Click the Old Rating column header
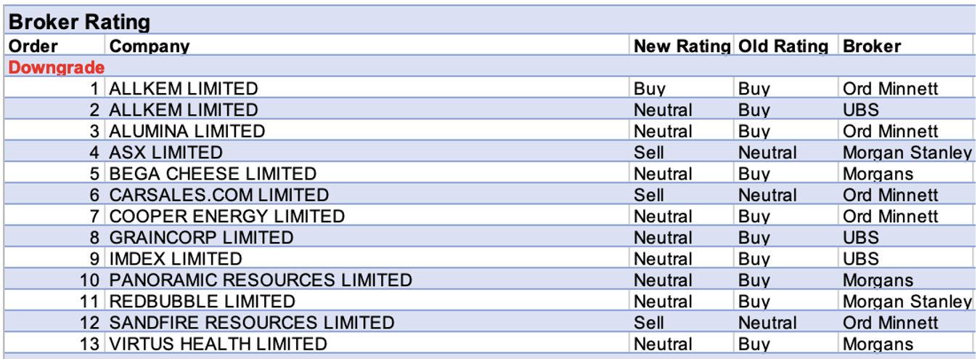The width and height of the screenshot is (980, 359). tap(783, 46)
